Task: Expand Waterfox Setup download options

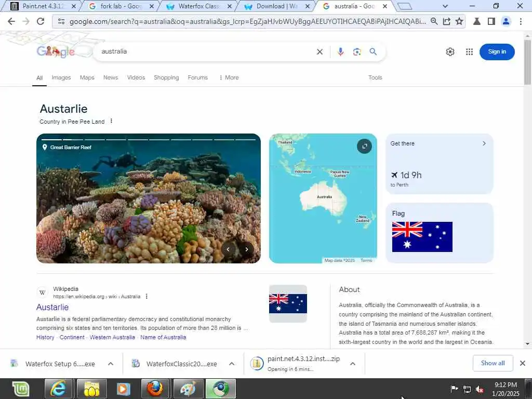Action: (x=111, y=364)
